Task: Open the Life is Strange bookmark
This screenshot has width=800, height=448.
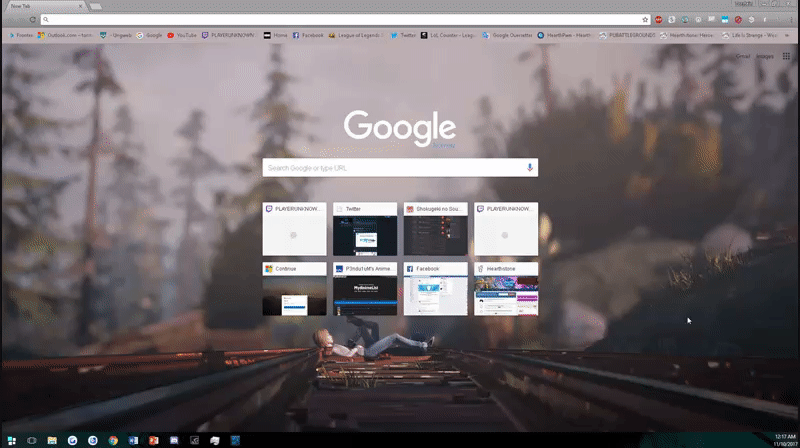Action: tap(749, 35)
